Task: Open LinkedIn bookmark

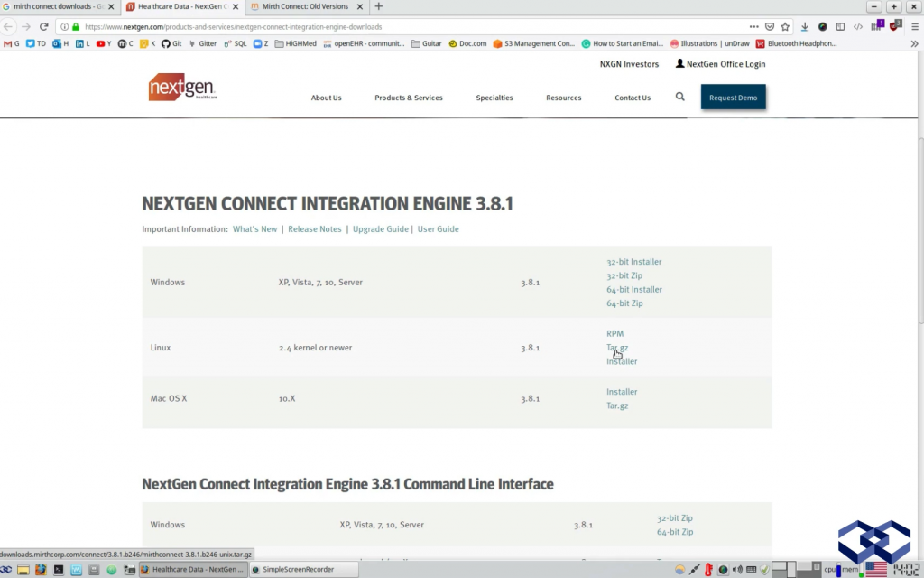Action: (x=82, y=43)
